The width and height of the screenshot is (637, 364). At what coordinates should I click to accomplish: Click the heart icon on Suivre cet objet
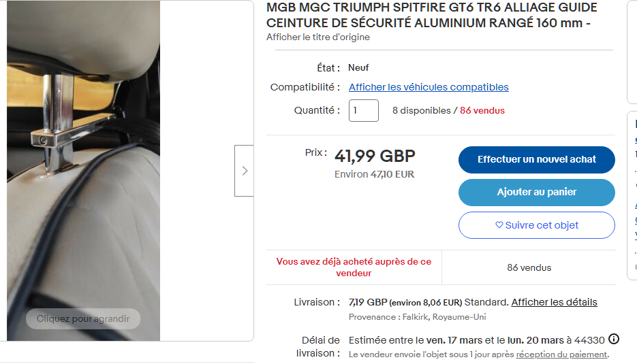pos(499,225)
